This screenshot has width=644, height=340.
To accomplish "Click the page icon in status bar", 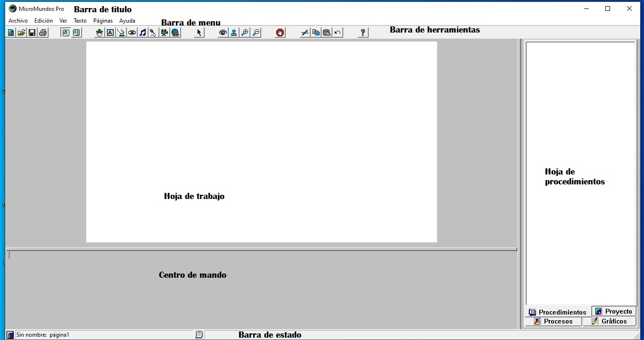I will click(199, 335).
